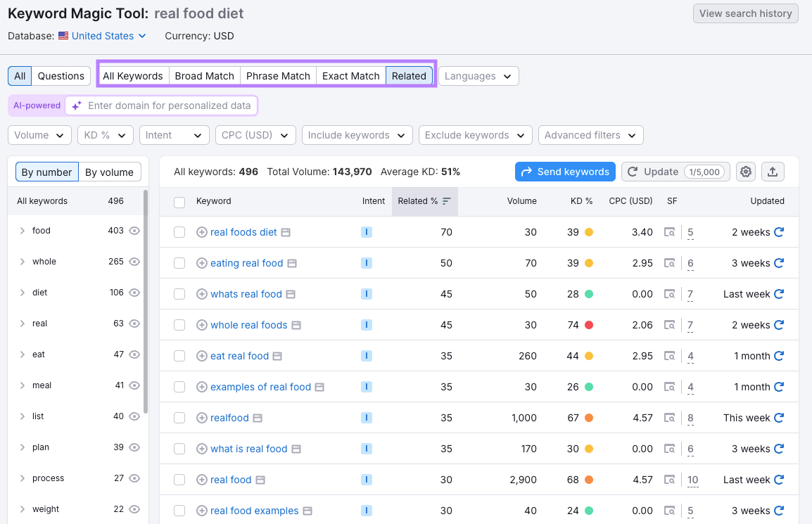812x524 pixels.
Task: Open the export icon to download keywords
Action: [x=773, y=172]
